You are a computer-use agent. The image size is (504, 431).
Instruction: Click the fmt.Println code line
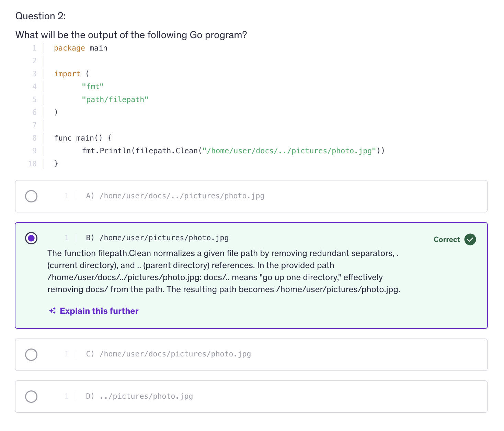coord(233,151)
